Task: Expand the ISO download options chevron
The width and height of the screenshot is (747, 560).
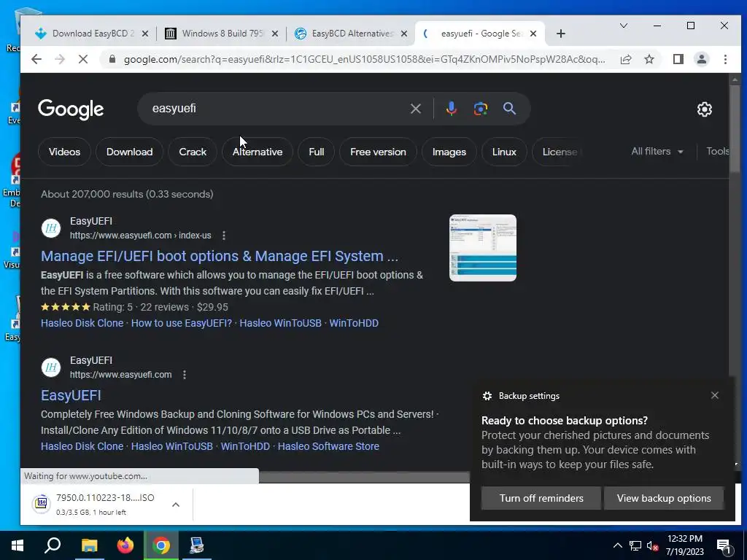Action: point(176,505)
